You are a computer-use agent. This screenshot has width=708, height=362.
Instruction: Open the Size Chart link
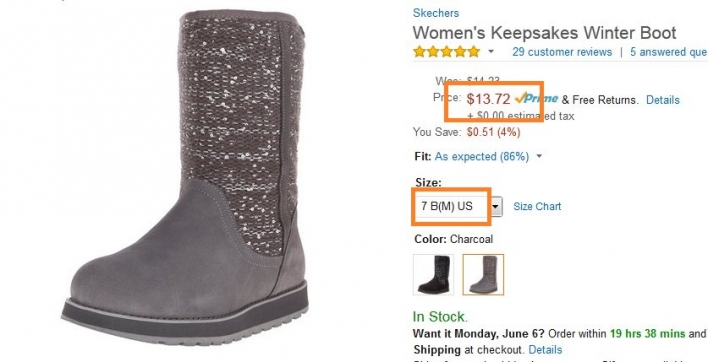pos(537,207)
